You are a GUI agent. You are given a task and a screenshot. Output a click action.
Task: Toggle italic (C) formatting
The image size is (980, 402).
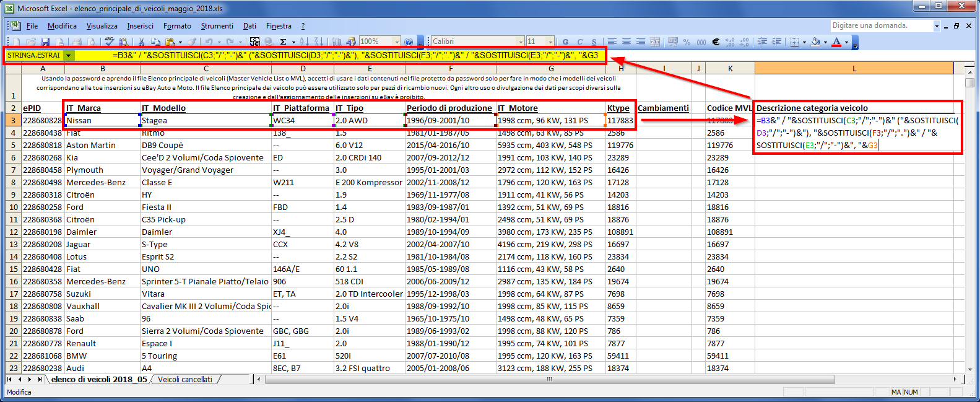click(x=580, y=42)
